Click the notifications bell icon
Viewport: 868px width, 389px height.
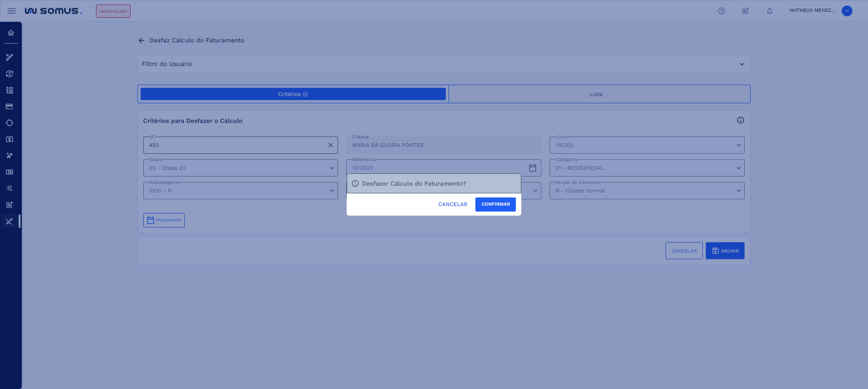pyautogui.click(x=769, y=11)
